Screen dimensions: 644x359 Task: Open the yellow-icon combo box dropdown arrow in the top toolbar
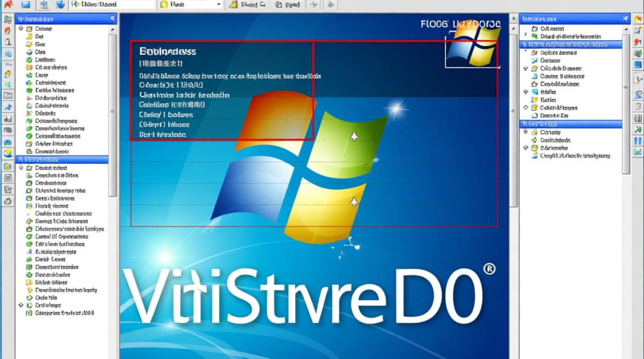coord(219,5)
